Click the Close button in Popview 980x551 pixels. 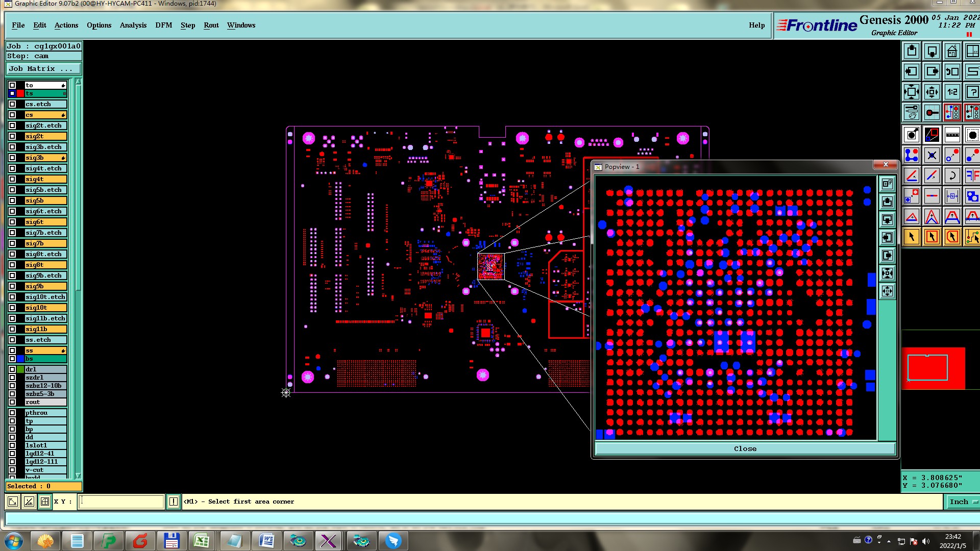coord(745,449)
